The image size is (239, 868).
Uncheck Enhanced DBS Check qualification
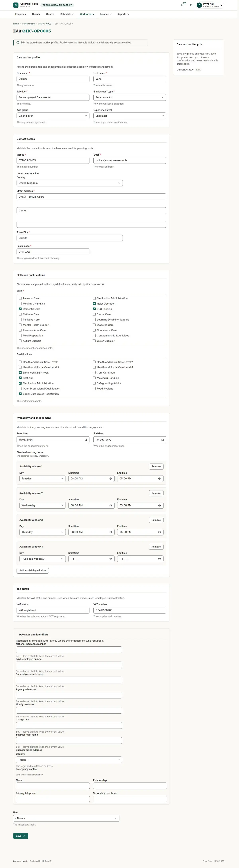tap(20, 373)
